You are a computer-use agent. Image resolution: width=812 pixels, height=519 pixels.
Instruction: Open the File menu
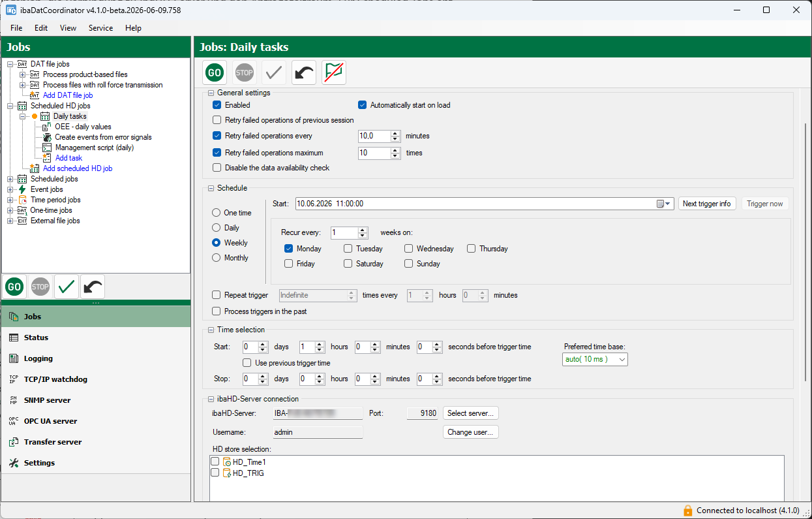[16, 28]
